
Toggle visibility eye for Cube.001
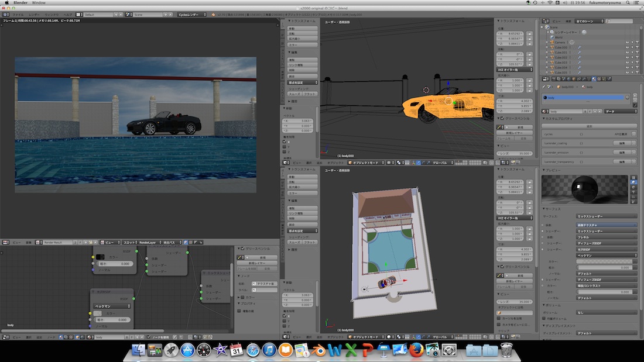tap(626, 53)
